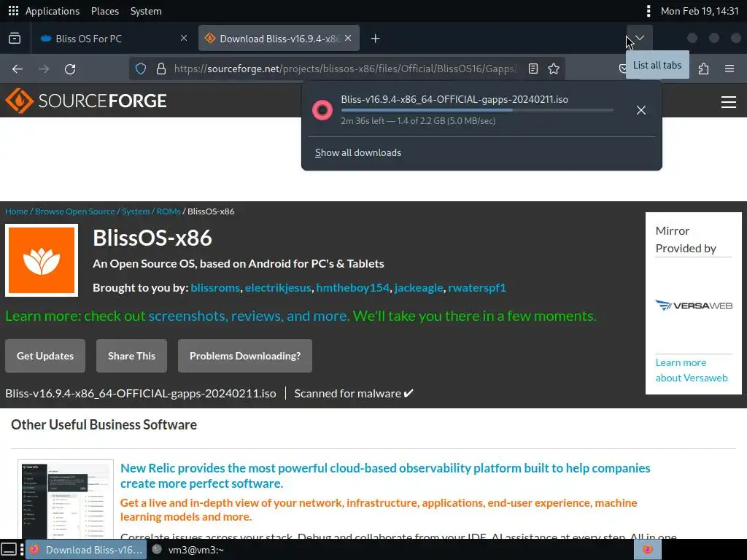Close the Download Bliss-v16.9.4 tab
The image size is (747, 560).
pyautogui.click(x=348, y=38)
